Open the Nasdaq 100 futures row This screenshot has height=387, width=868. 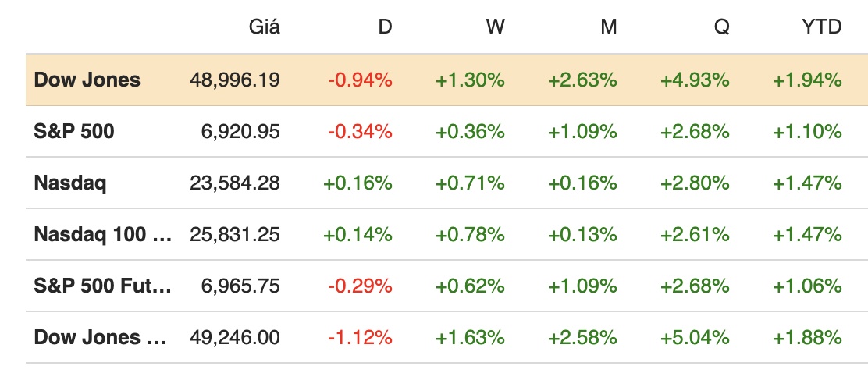point(102,235)
